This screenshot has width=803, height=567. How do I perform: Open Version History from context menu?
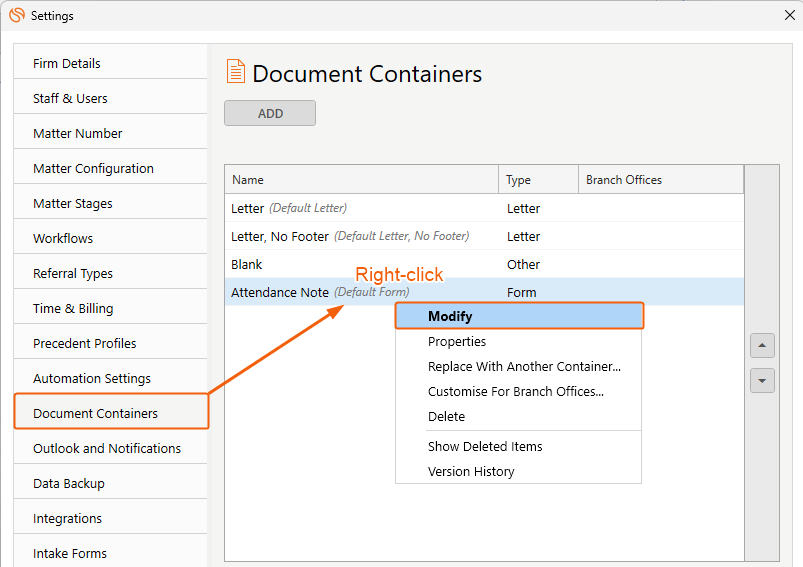point(471,471)
